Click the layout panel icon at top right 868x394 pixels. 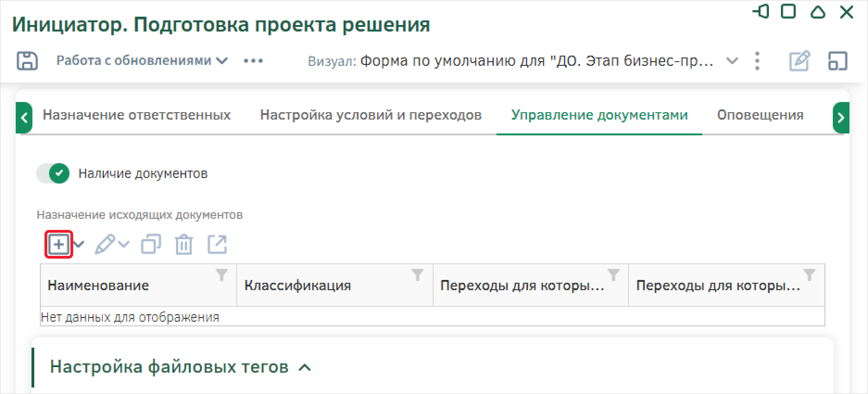pyautogui.click(x=837, y=61)
